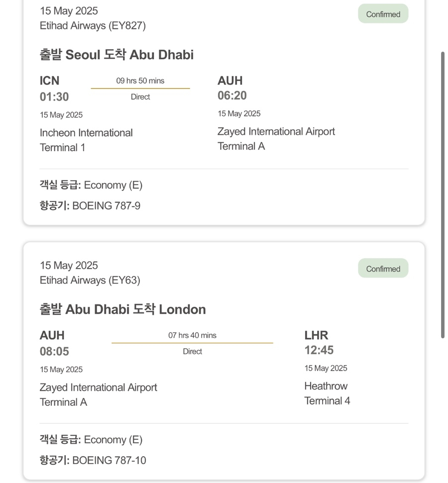The image size is (448, 483).
Task: Click the 07 hrs 40 mins duration line
Action: [192, 335]
